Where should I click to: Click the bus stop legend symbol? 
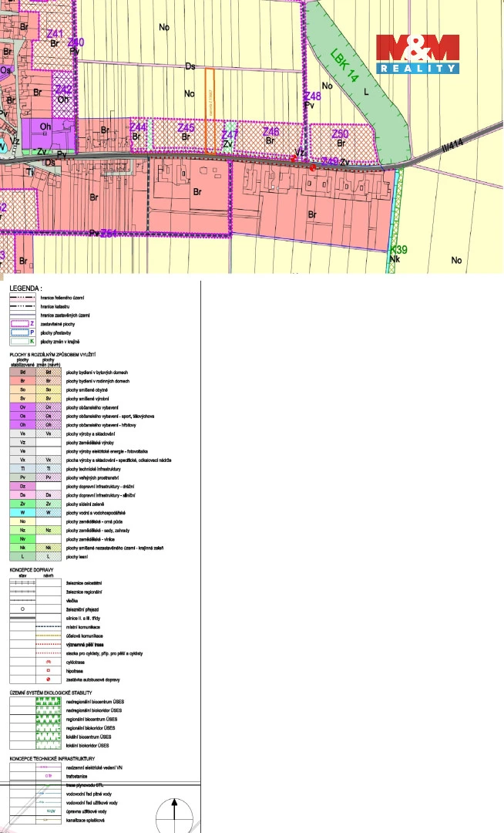coord(49,680)
